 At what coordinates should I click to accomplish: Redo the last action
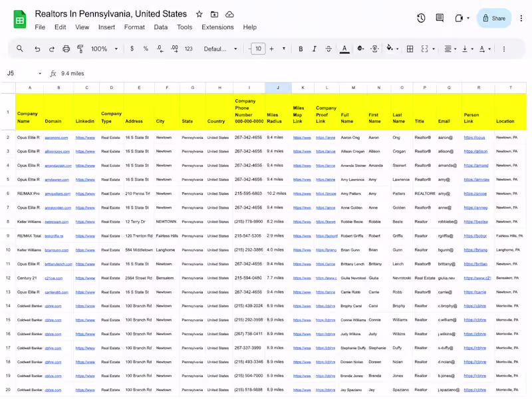[52, 49]
